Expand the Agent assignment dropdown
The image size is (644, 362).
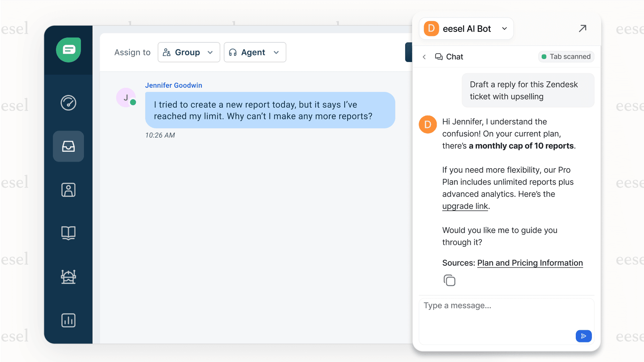tap(255, 52)
